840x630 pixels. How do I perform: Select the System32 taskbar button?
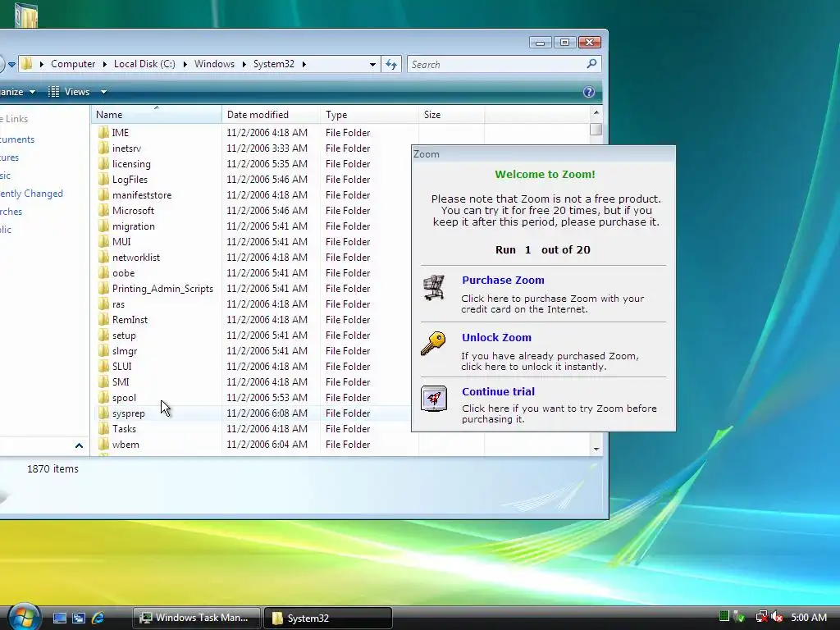coord(328,618)
